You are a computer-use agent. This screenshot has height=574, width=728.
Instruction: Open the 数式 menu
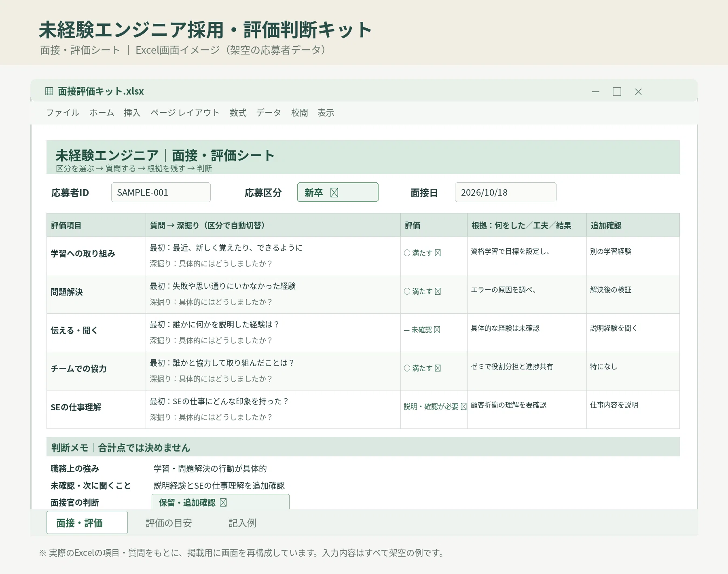(238, 113)
